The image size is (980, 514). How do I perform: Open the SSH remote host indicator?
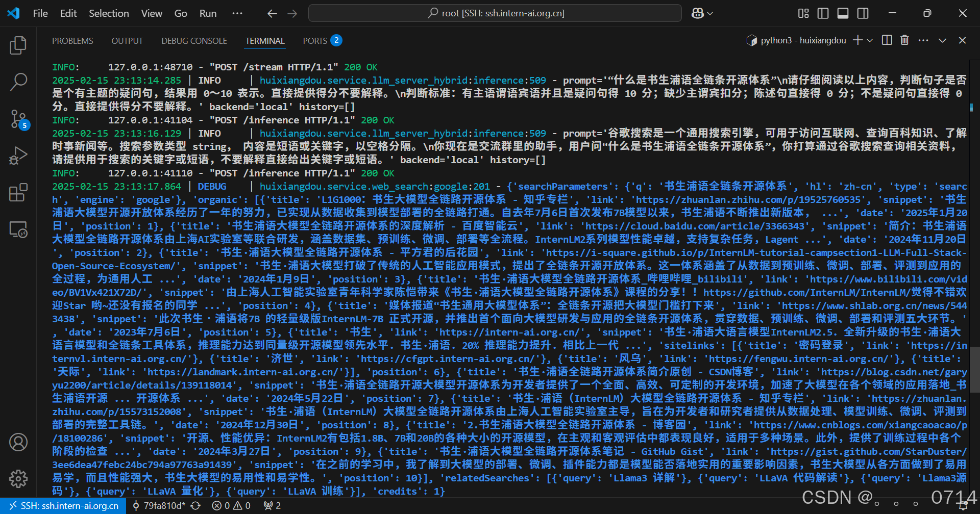[63, 506]
